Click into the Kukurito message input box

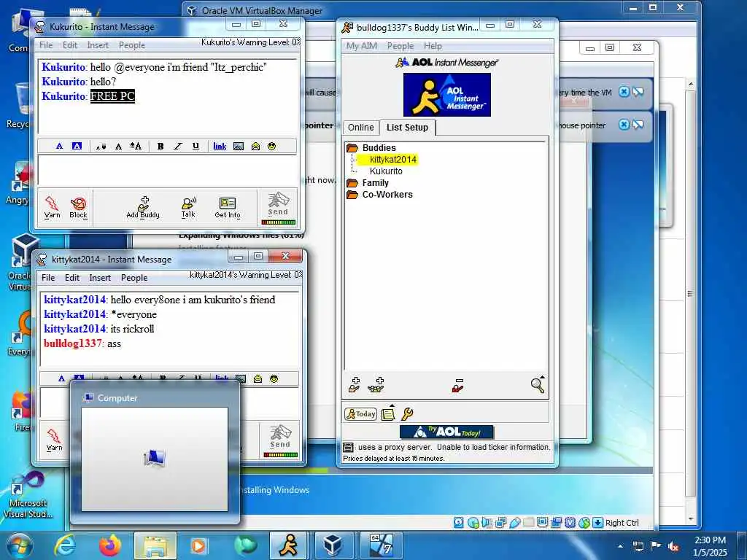tap(168, 170)
